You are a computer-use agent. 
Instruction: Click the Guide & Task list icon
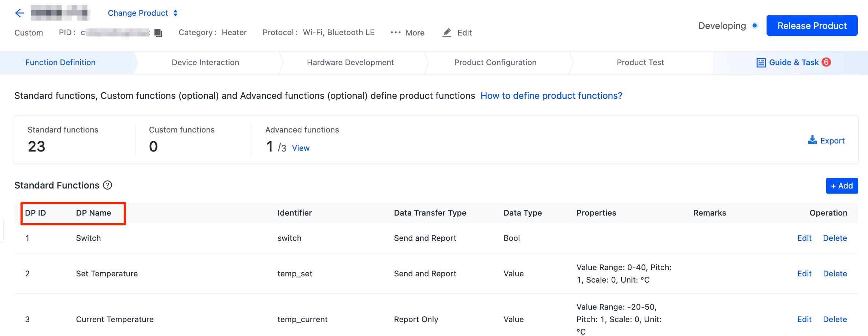click(x=761, y=63)
